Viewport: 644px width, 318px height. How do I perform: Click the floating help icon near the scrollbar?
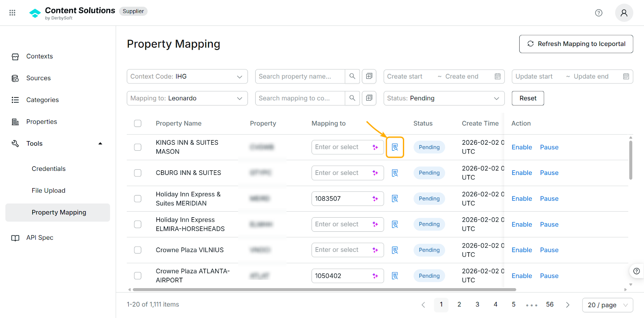(636, 271)
